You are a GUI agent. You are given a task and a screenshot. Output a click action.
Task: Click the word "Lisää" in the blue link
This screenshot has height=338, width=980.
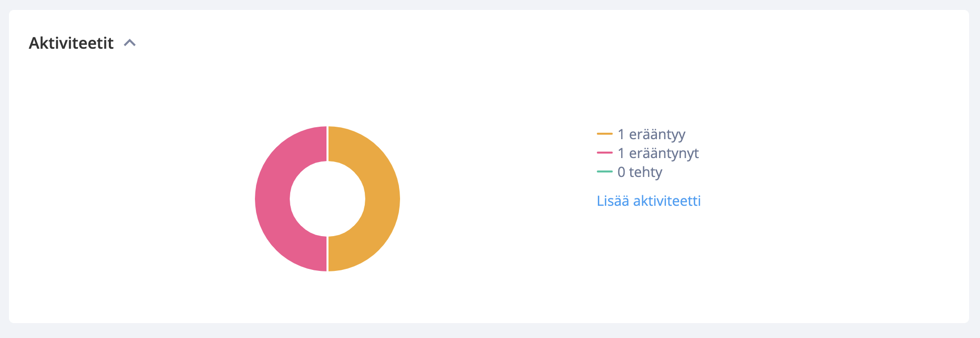click(x=613, y=201)
